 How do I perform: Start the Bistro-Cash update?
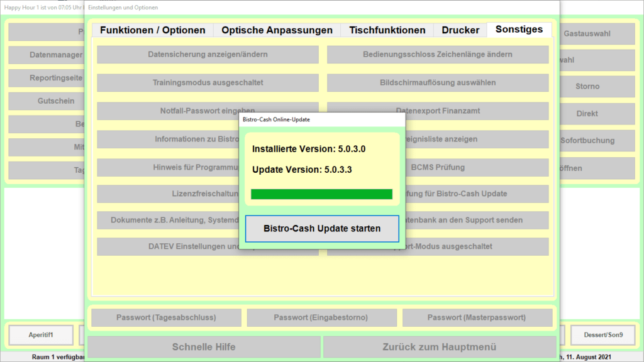(322, 229)
